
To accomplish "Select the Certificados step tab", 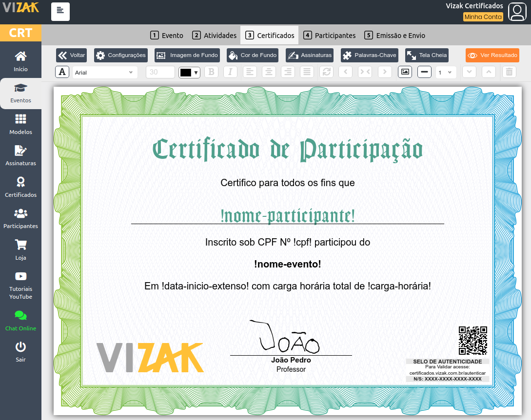I will point(270,35).
